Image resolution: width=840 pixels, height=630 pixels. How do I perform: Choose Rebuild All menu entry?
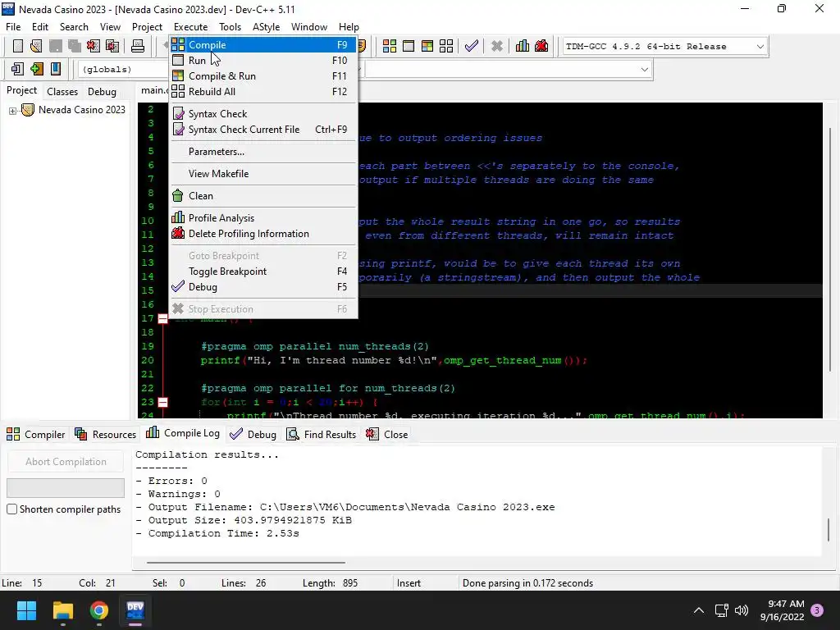(x=263, y=92)
